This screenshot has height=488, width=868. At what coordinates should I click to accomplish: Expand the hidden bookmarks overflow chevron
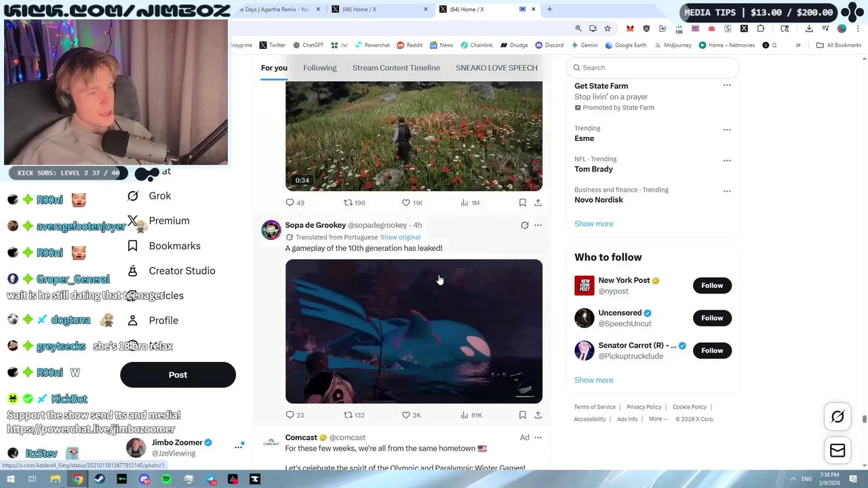click(798, 45)
